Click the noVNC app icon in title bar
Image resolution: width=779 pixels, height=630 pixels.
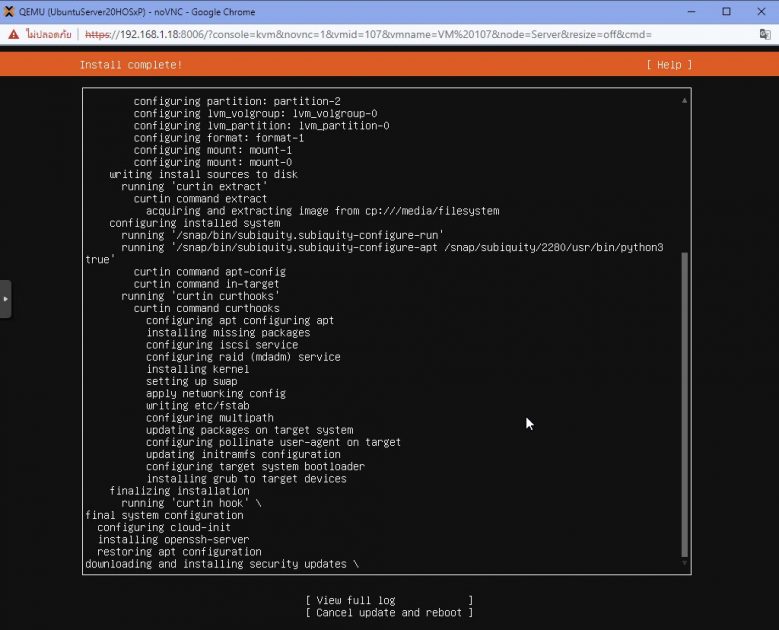click(8, 11)
